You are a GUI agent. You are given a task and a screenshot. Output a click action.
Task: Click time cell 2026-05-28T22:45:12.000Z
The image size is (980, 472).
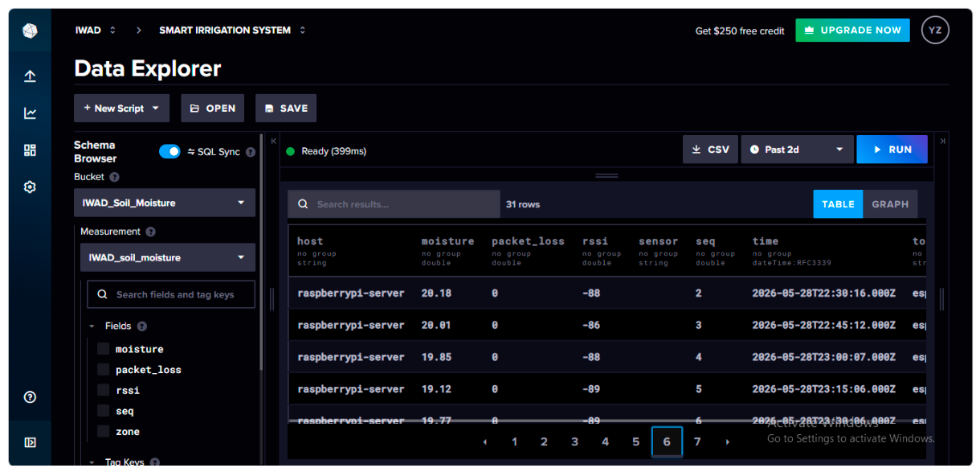click(x=824, y=325)
